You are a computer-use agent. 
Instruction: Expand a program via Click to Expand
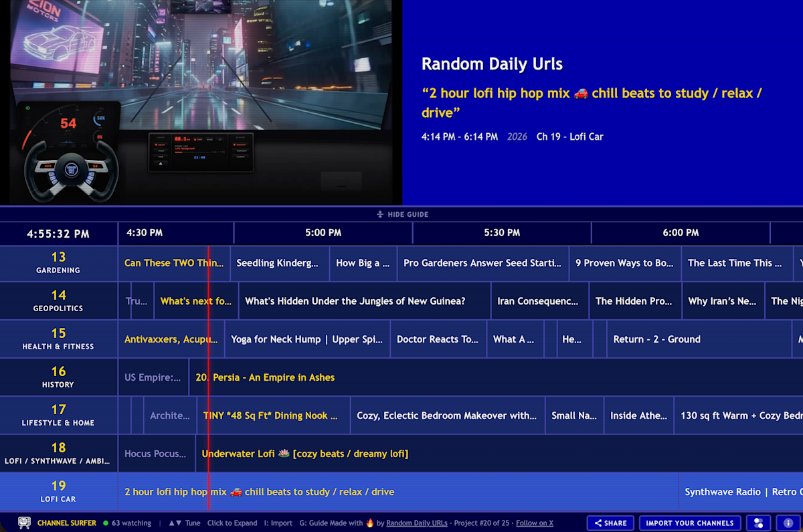[x=232, y=523]
